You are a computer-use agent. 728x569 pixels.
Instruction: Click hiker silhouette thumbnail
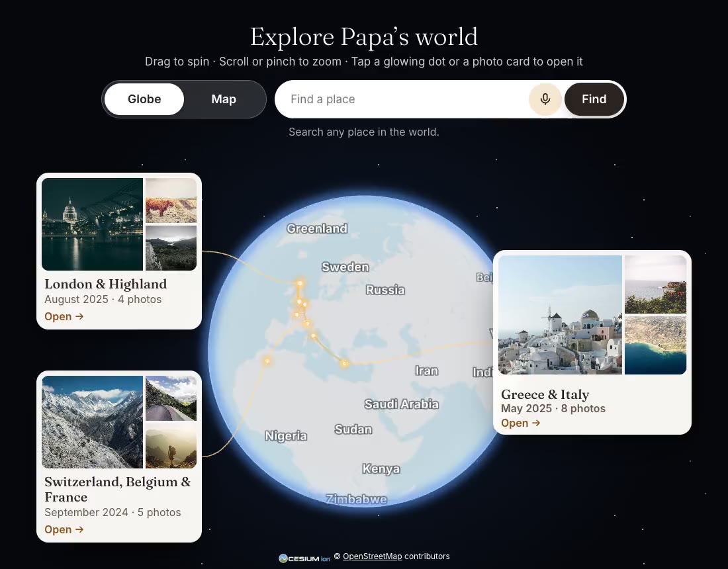[171, 445]
